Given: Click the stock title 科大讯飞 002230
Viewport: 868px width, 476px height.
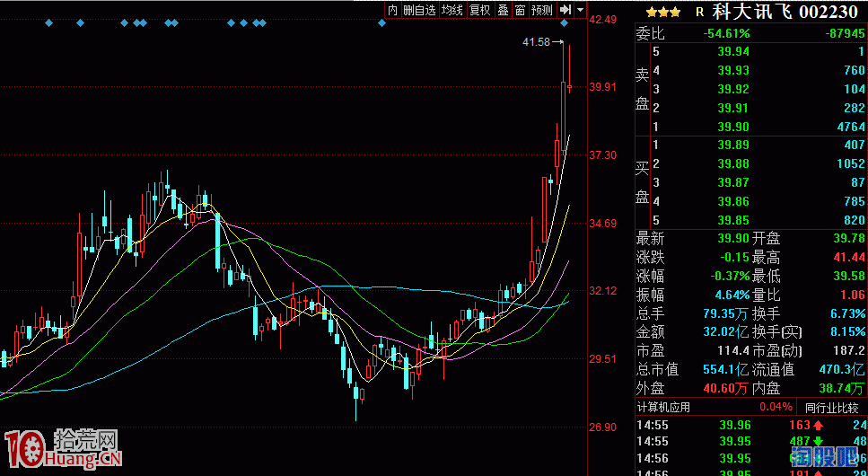Looking at the screenshot, I should pos(784,11).
